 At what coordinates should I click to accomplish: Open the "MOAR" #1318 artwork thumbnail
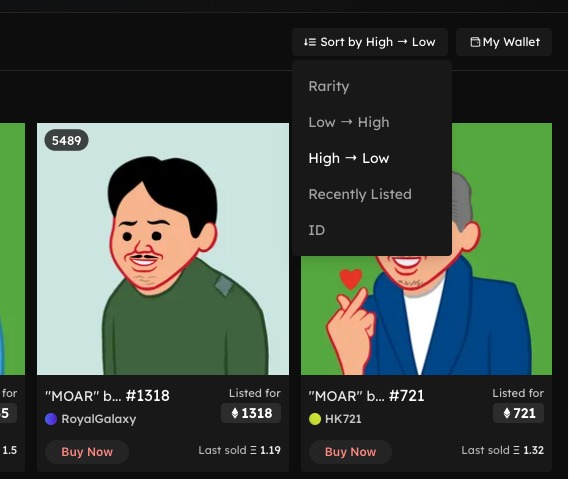(163, 249)
